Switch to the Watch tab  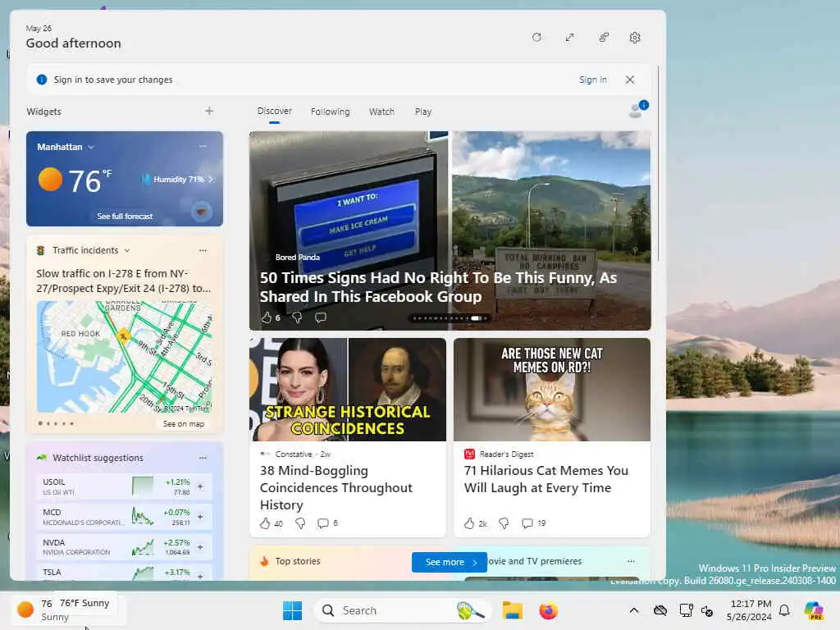point(381,112)
